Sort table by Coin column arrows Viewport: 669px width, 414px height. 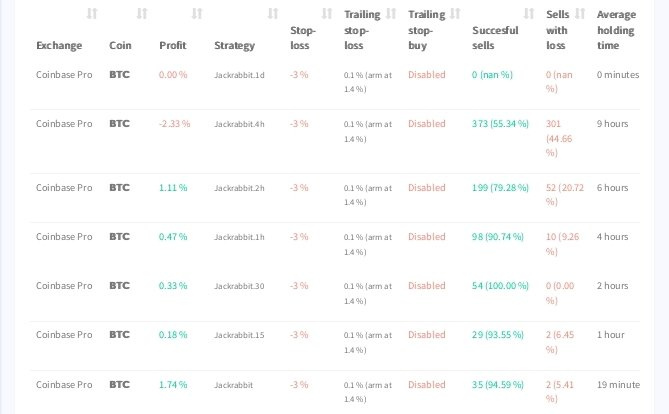[x=142, y=14]
